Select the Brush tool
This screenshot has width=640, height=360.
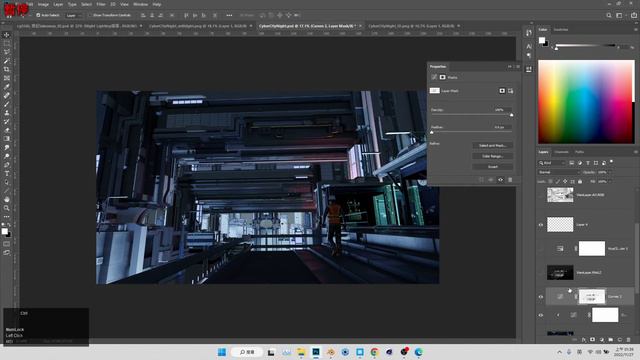click(x=7, y=104)
